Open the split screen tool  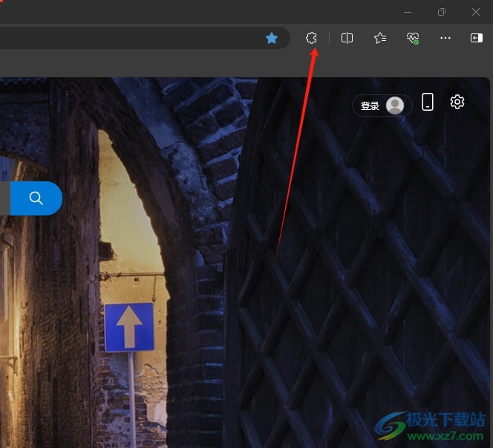coord(347,38)
